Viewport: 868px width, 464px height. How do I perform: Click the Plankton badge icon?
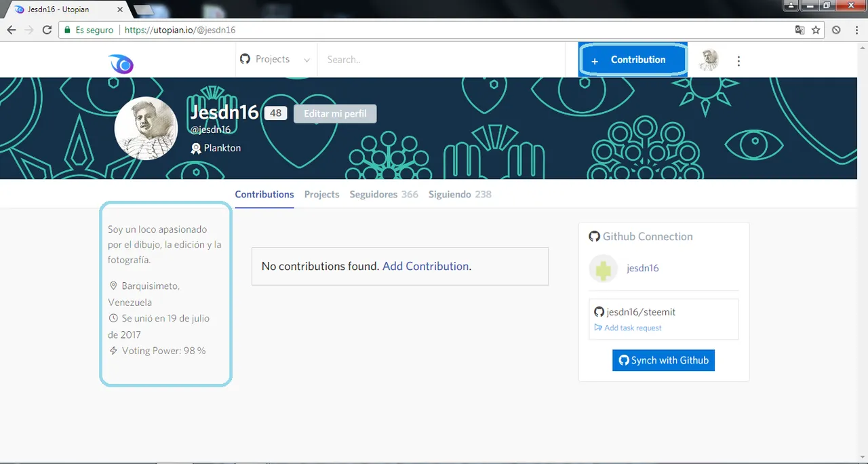point(196,148)
